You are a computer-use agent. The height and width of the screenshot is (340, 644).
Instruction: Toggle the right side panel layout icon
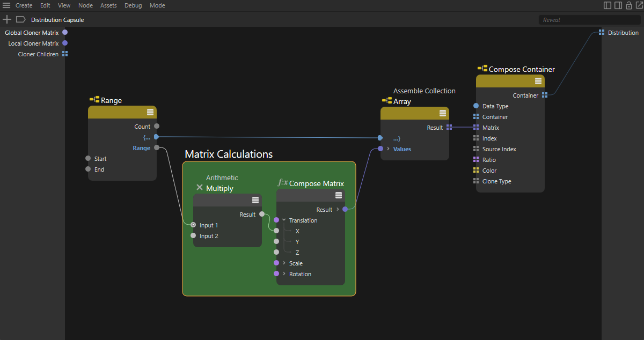coord(618,5)
